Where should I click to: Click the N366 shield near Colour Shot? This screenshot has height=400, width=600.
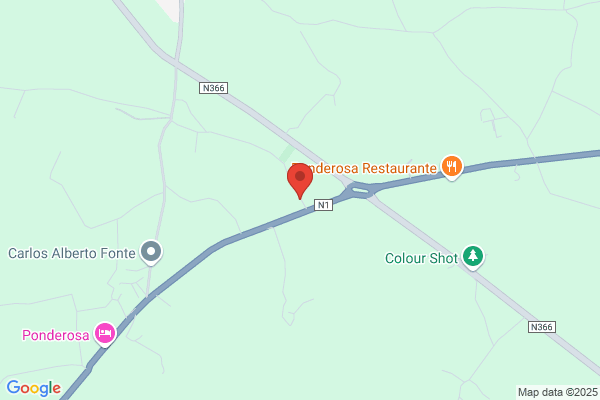pos(542,327)
